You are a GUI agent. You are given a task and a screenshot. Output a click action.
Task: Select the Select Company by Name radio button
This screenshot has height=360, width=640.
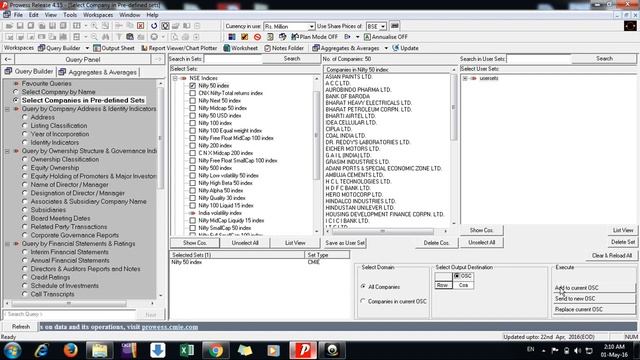(16, 92)
